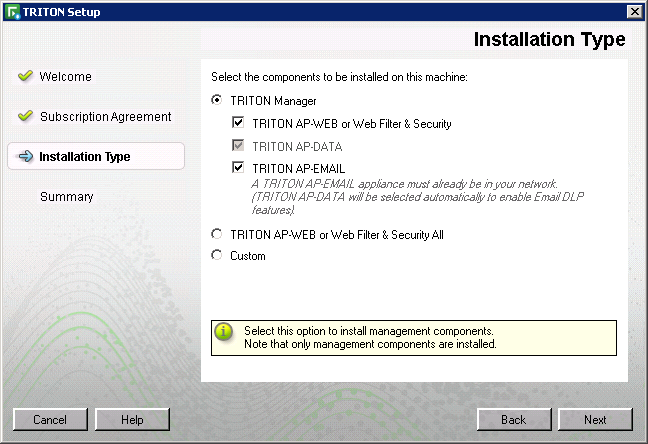Close the TRITON Setup window

pos(634,12)
